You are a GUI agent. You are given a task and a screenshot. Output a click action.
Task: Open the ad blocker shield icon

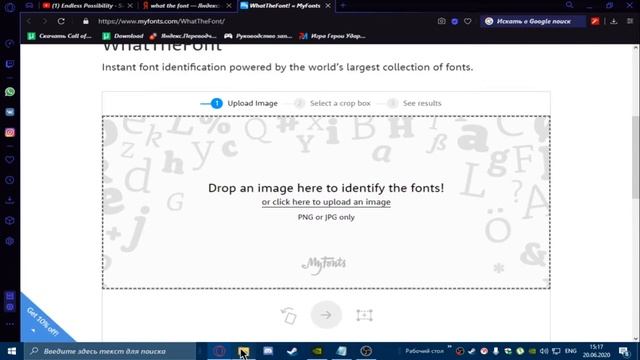(455, 21)
